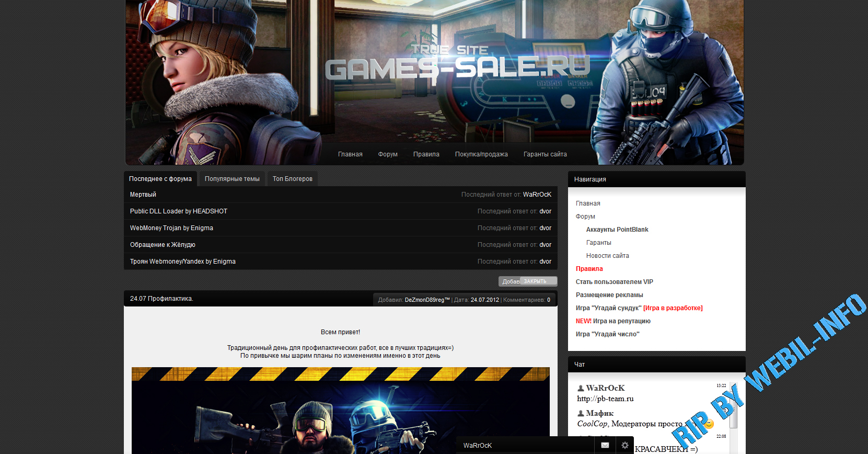868x454 pixels.
Task: Open Игра "Угадай сундук" in the sidebar
Action: (609, 308)
